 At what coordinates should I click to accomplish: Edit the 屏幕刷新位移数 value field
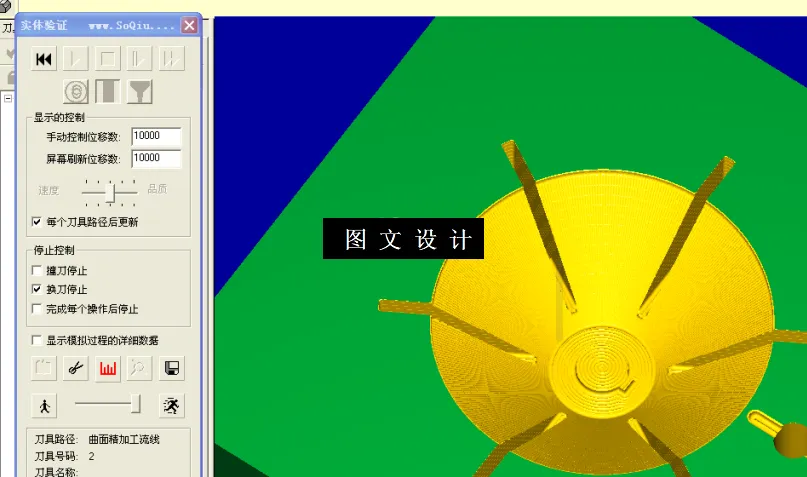point(156,158)
